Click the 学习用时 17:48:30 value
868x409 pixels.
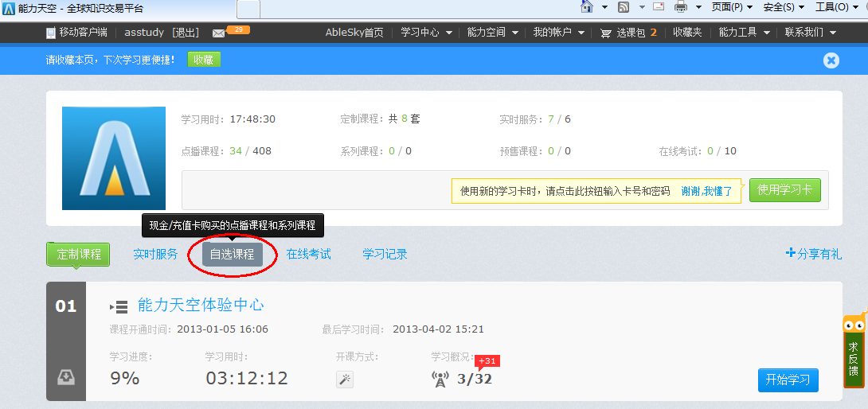252,119
